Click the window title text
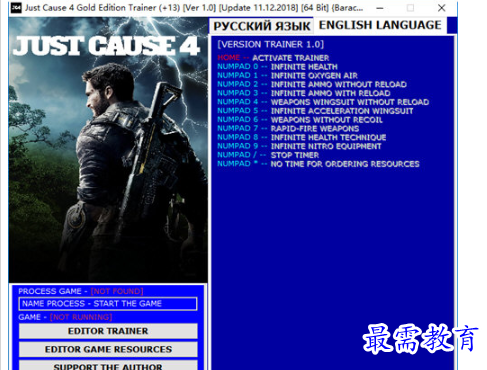Screen dimensions: 487x370 point(194,8)
